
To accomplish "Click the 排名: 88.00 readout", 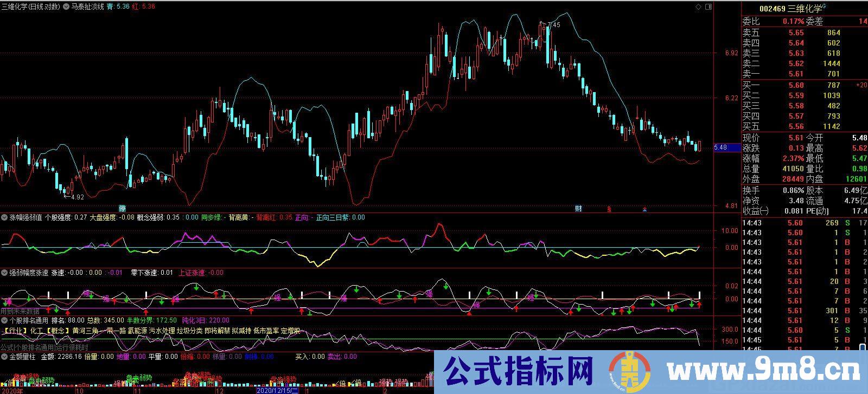I will [x=68, y=321].
